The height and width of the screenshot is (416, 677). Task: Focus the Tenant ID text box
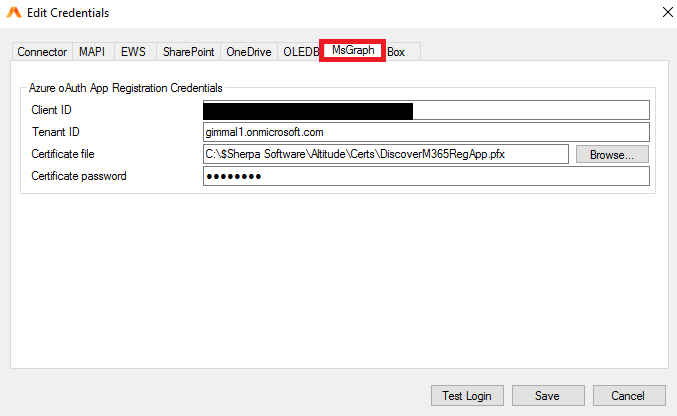(426, 132)
